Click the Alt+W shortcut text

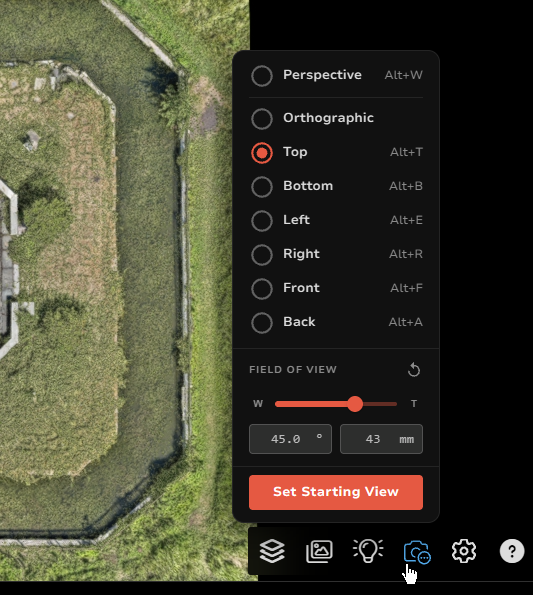(x=404, y=75)
